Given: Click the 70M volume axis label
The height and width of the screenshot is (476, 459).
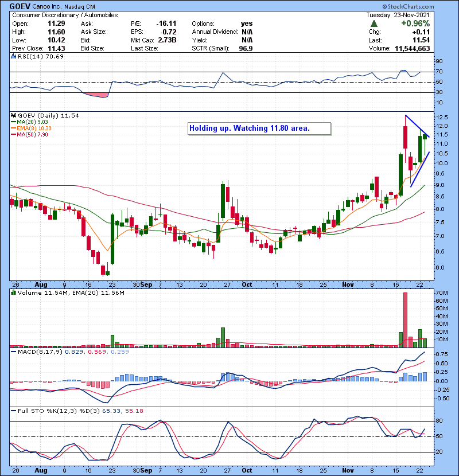Looking at the screenshot, I should pos(442,293).
